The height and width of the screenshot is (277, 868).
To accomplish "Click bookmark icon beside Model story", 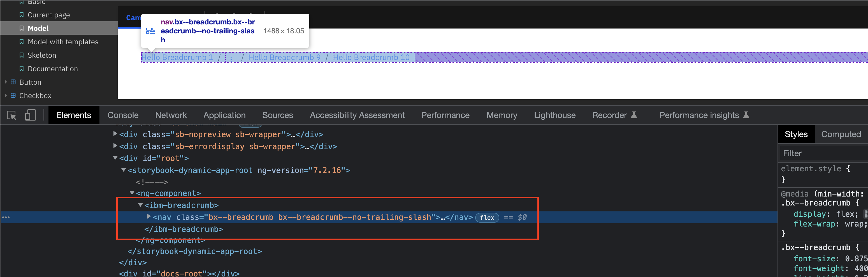I will coord(22,28).
